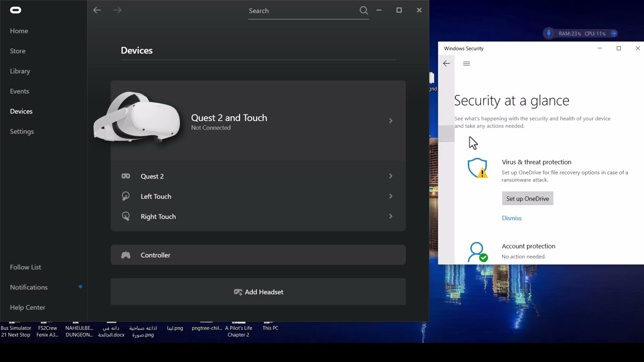Click the Left Touch label
The width and height of the screenshot is (644, 362).
[156, 197]
